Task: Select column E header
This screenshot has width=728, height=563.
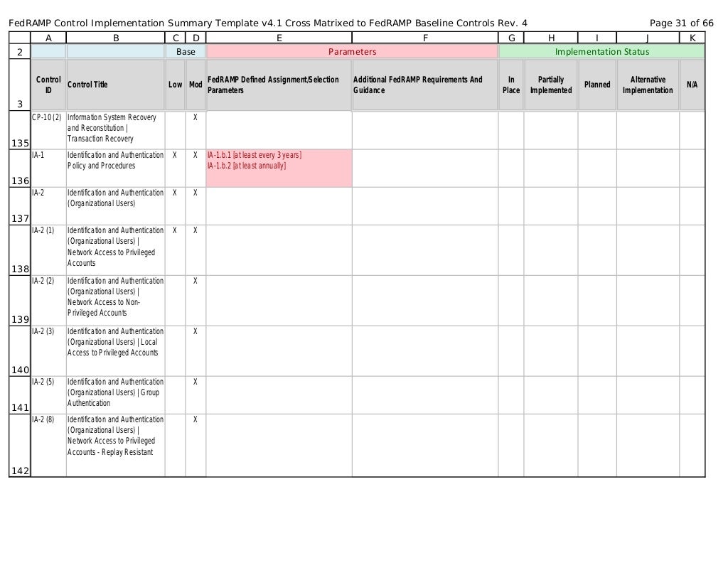Action: [x=279, y=38]
